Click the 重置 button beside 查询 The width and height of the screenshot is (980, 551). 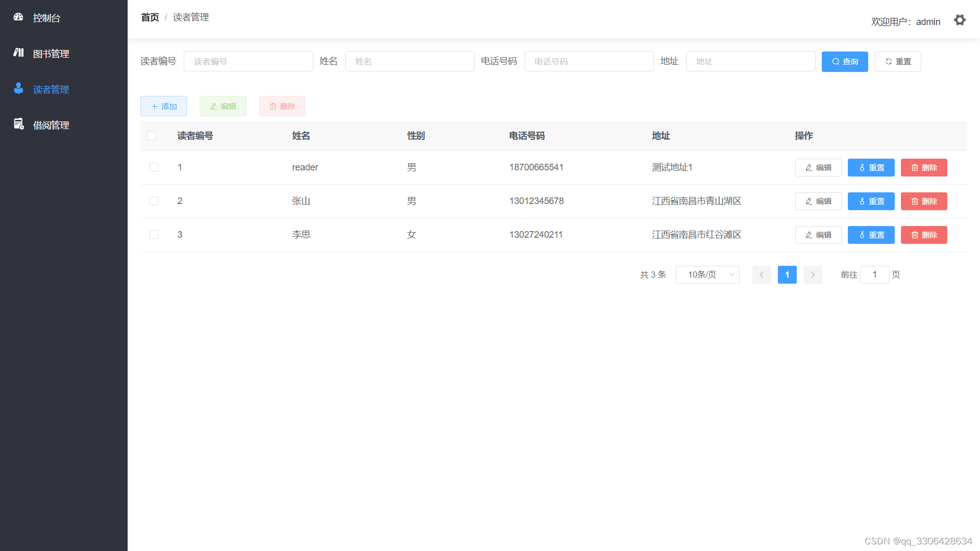point(898,62)
